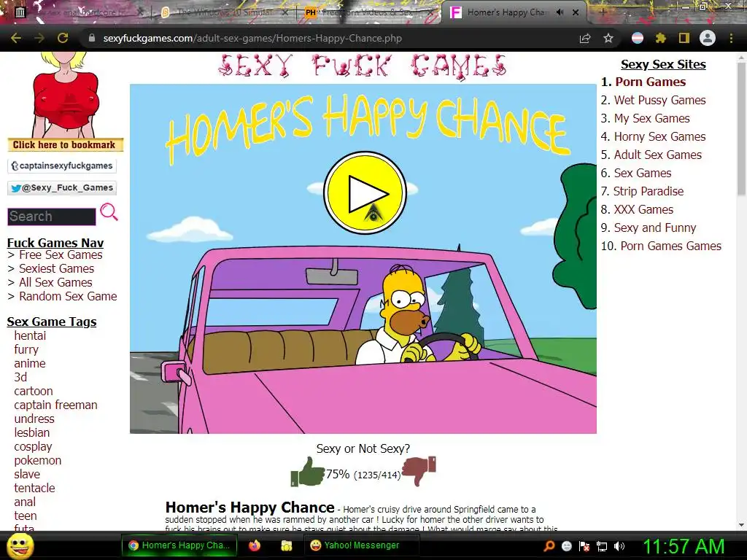Open the volume speaker tray icon
Viewport: 747px width, 560px height.
click(619, 545)
